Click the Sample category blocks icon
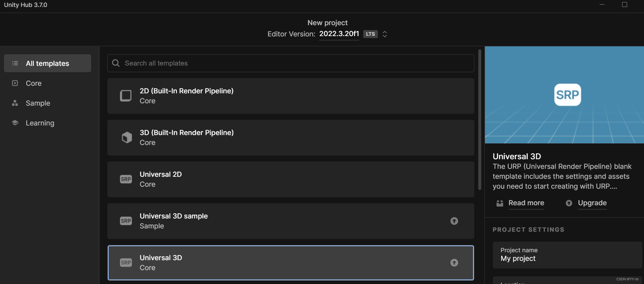 pyautogui.click(x=15, y=103)
